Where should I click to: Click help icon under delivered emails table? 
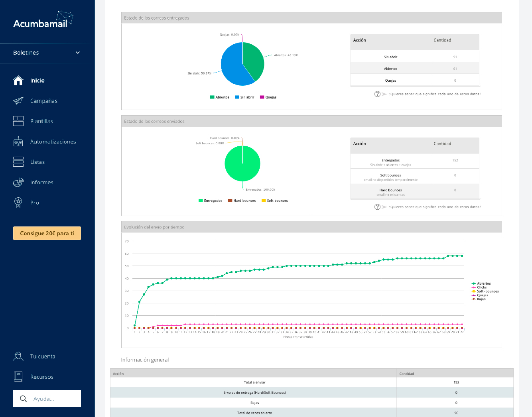tap(377, 94)
